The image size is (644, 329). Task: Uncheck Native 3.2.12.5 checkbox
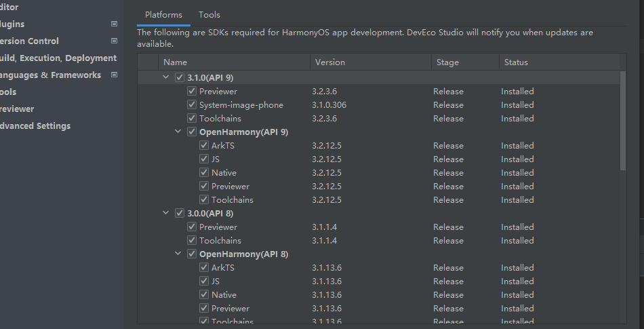(204, 172)
